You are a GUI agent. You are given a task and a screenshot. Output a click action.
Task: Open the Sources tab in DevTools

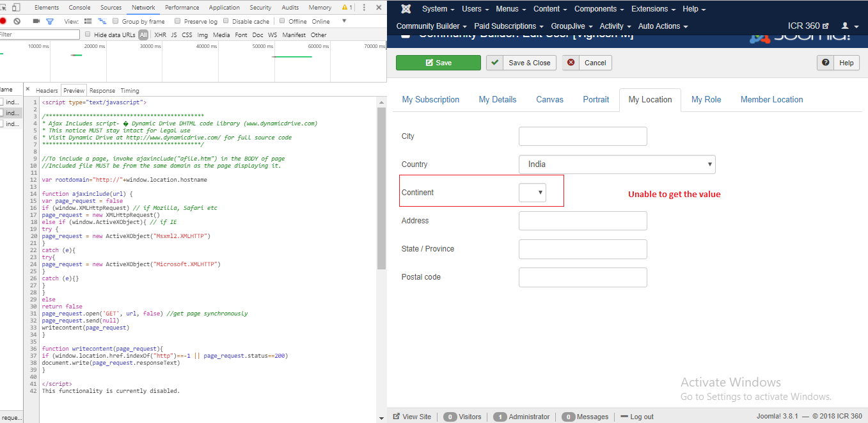click(x=111, y=8)
